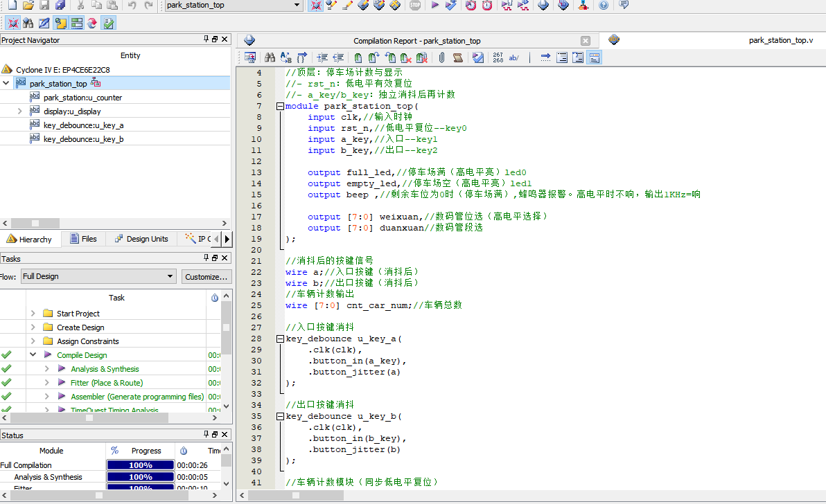Switch to the Files tab
The height and width of the screenshot is (504, 826).
(x=84, y=239)
